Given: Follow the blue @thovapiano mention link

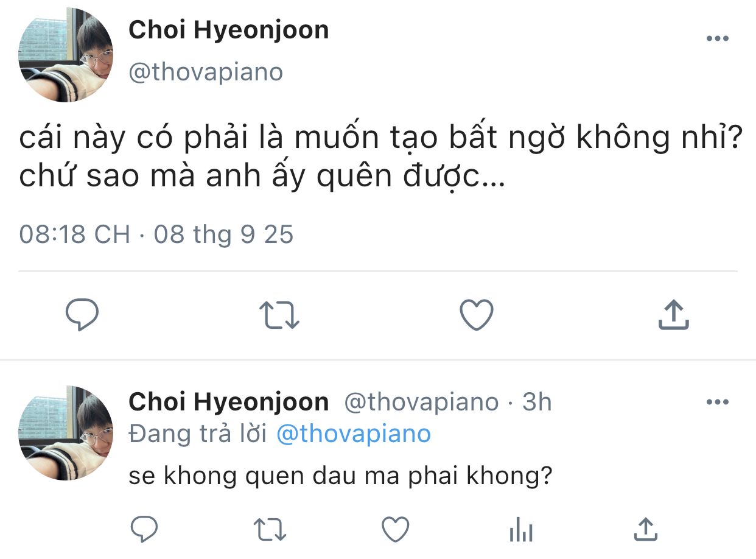Looking at the screenshot, I should (x=353, y=434).
